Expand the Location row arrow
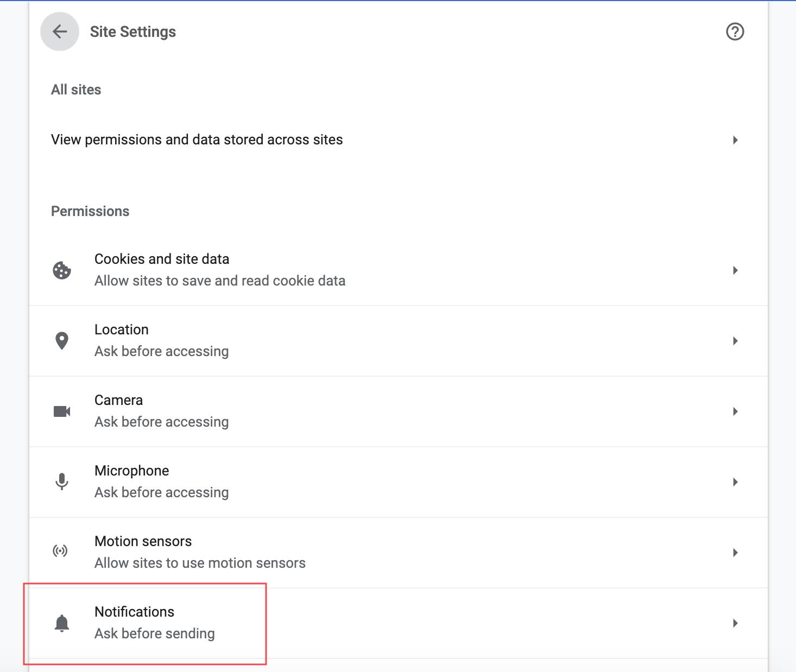796x672 pixels. pos(735,341)
